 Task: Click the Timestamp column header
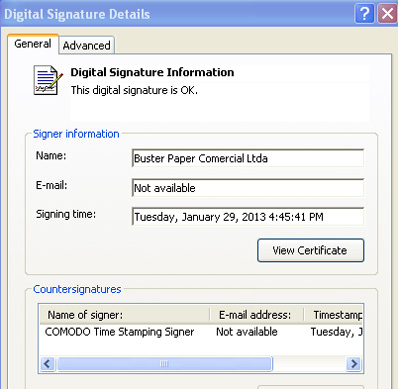coord(333,315)
